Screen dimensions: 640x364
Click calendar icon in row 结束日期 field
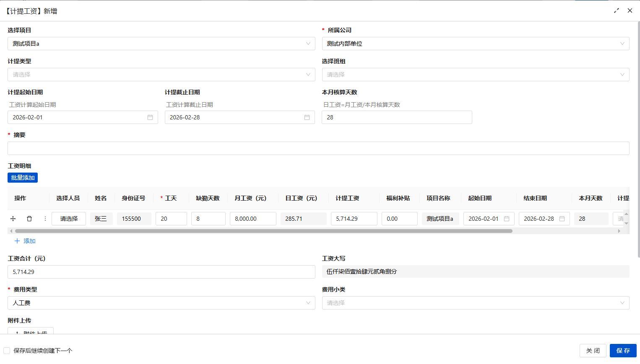tap(562, 219)
